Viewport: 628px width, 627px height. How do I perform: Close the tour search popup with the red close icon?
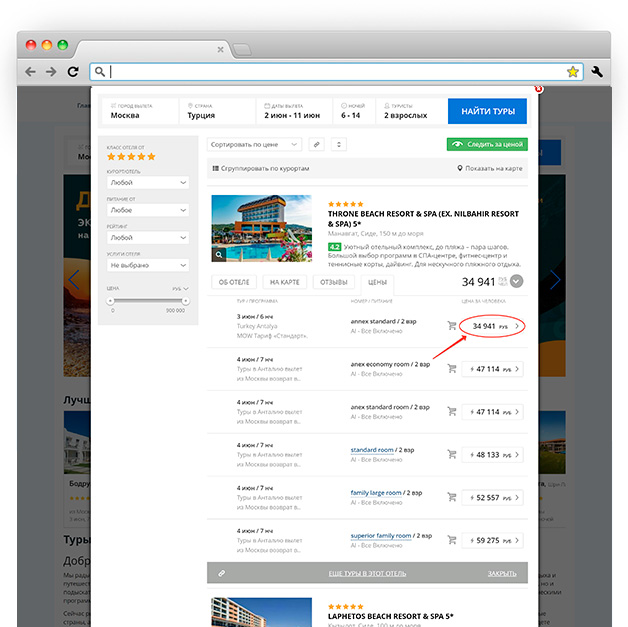(539, 89)
